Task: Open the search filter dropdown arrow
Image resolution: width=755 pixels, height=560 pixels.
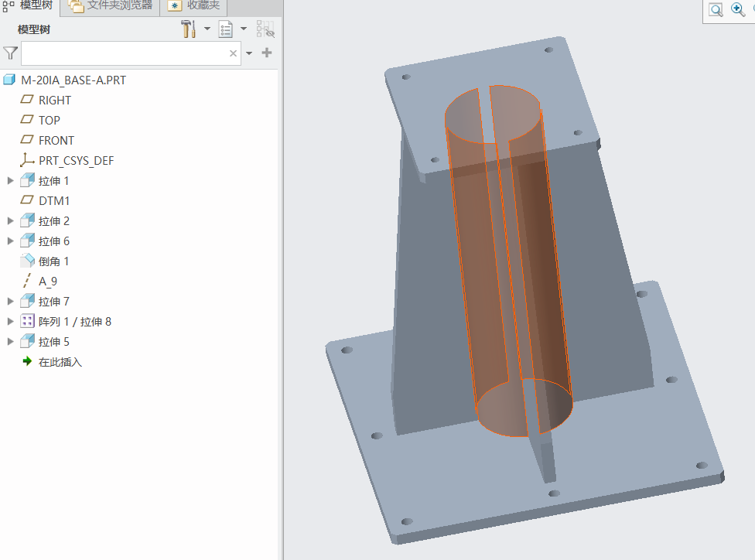Action: [x=249, y=53]
